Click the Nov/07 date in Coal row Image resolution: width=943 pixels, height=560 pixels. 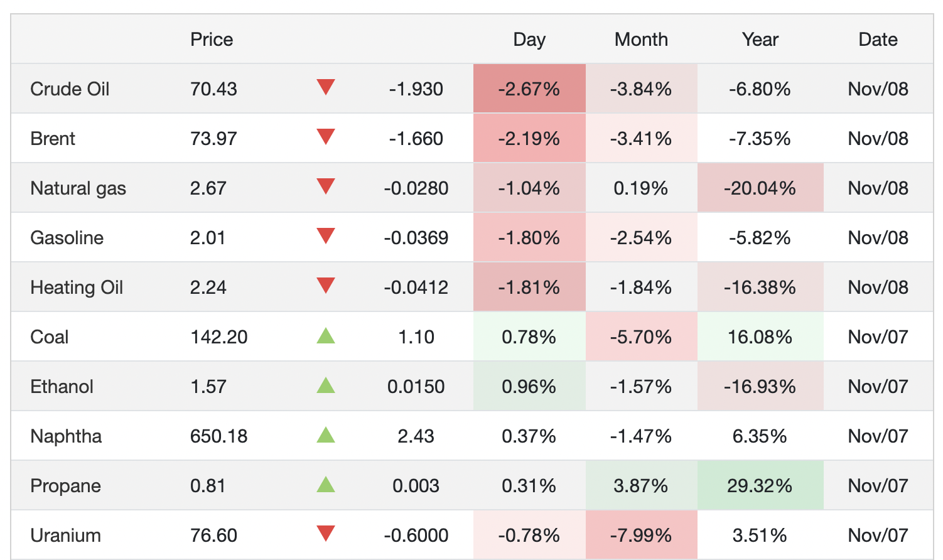878,337
